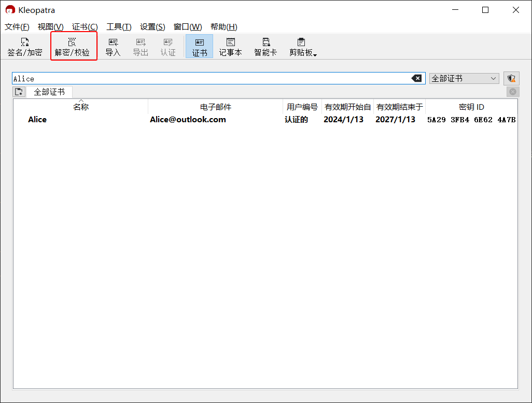Click the 2024/1/13 start date cell
532x403 pixels.
[x=343, y=120]
